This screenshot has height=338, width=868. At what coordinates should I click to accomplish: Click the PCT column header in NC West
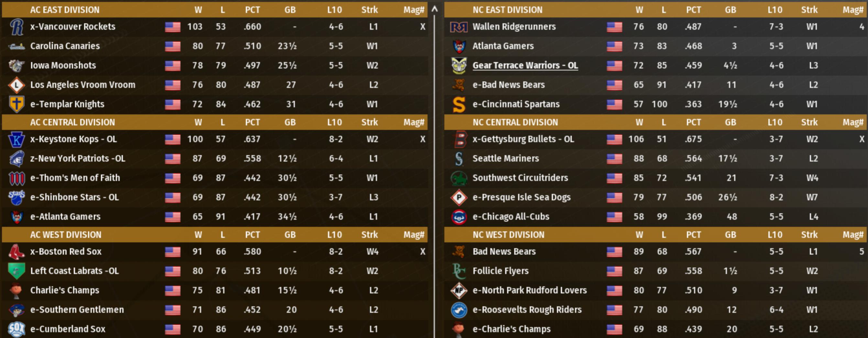point(693,235)
